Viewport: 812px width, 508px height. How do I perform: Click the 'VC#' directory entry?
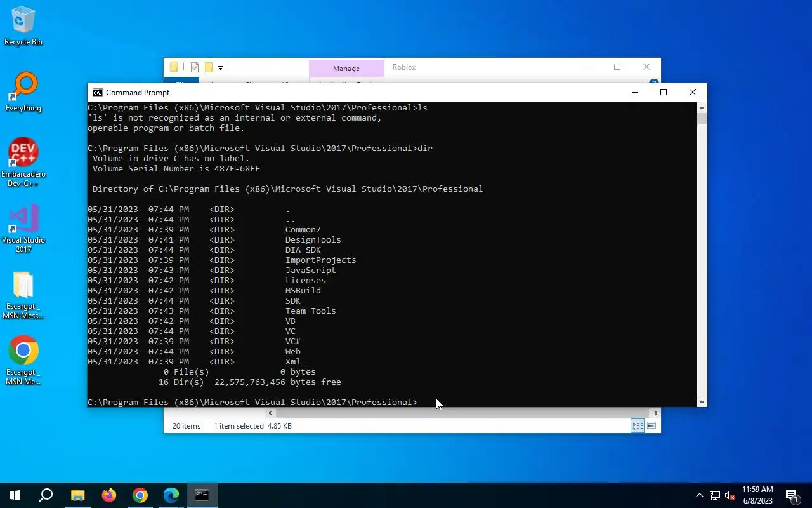coord(293,342)
